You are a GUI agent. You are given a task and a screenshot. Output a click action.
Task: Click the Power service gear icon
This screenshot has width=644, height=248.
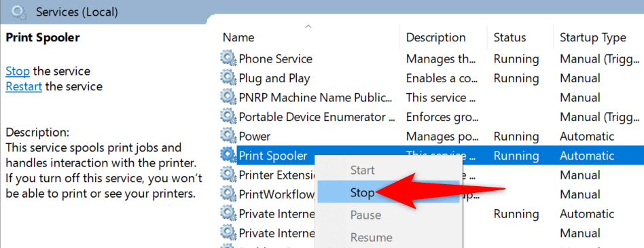point(228,136)
